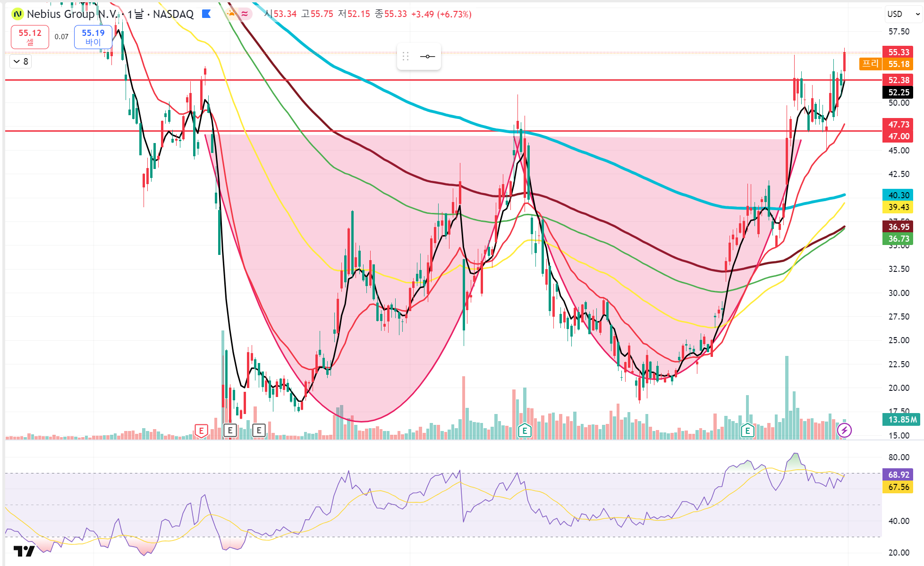Click the cyan 40.30 moving average label

pyautogui.click(x=898, y=195)
